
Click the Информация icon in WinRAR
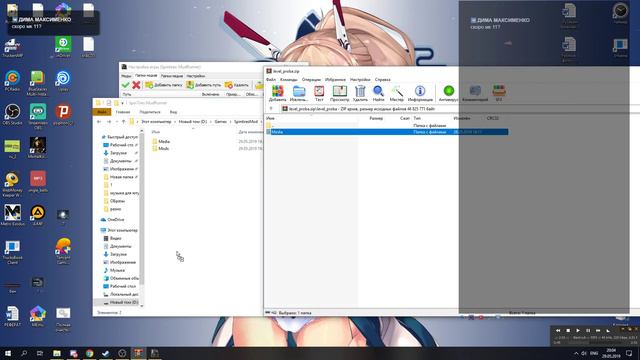[x=420, y=93]
